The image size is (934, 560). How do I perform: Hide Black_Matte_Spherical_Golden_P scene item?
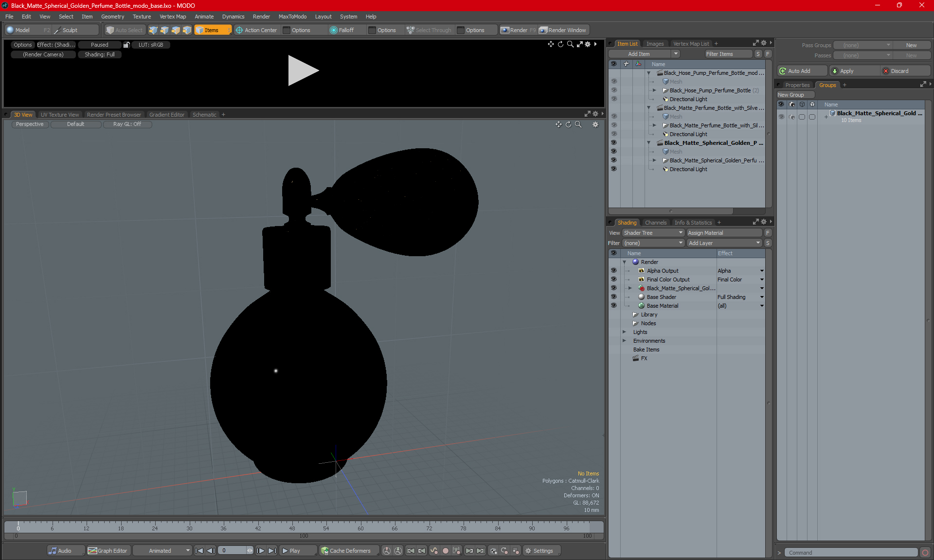point(613,142)
